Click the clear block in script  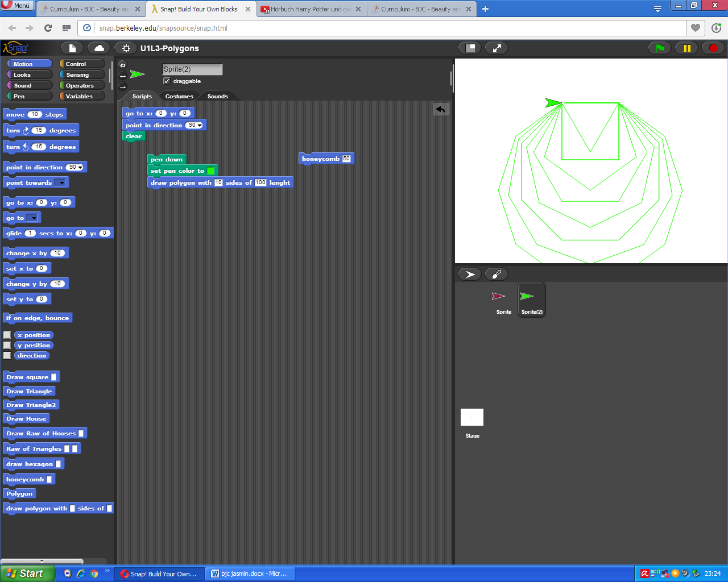[134, 136]
